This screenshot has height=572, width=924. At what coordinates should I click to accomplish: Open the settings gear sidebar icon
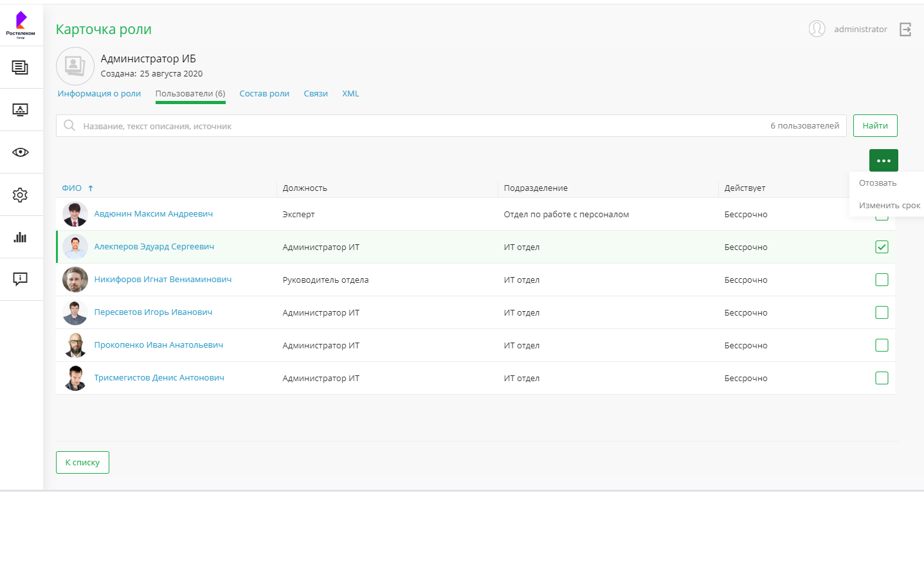pyautogui.click(x=21, y=195)
